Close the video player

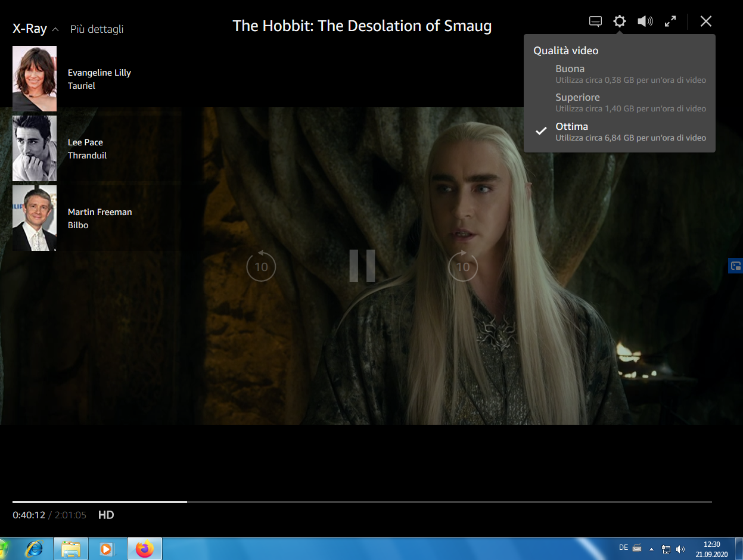(x=706, y=21)
